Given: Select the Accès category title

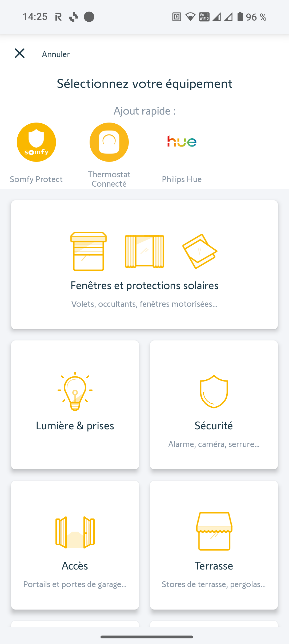Looking at the screenshot, I should pos(75,566).
